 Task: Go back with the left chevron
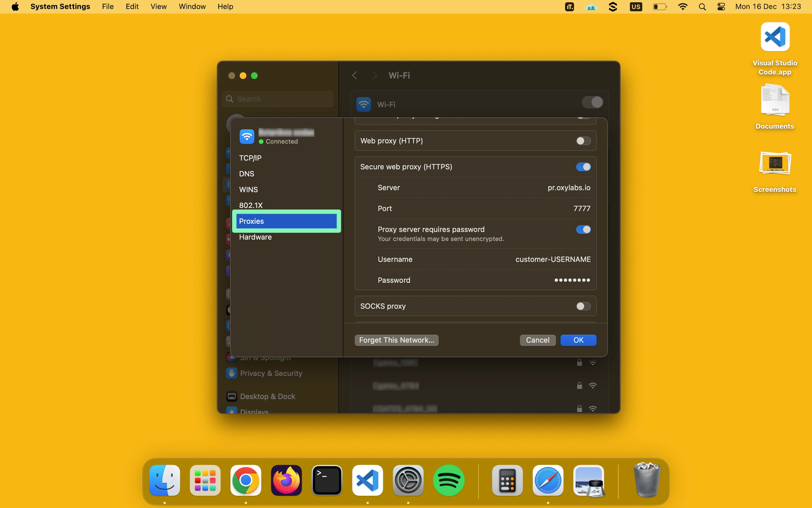(x=354, y=75)
